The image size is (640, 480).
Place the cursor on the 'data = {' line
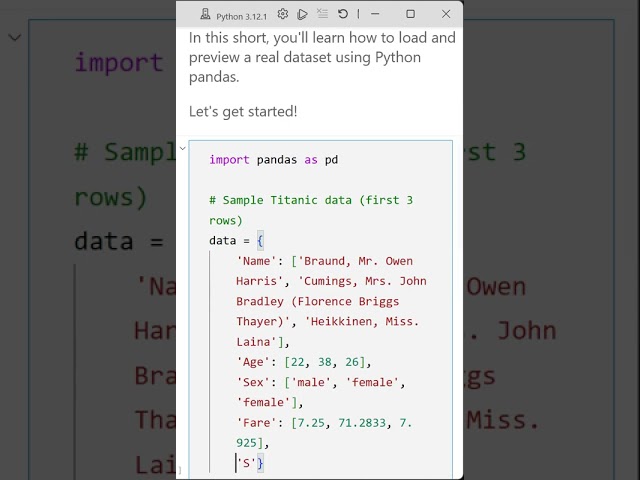pyautogui.click(x=236, y=241)
